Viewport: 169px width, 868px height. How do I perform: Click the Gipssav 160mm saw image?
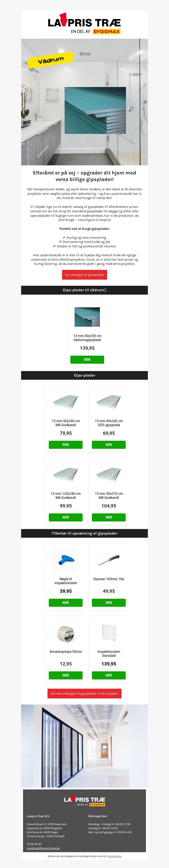(109, 560)
